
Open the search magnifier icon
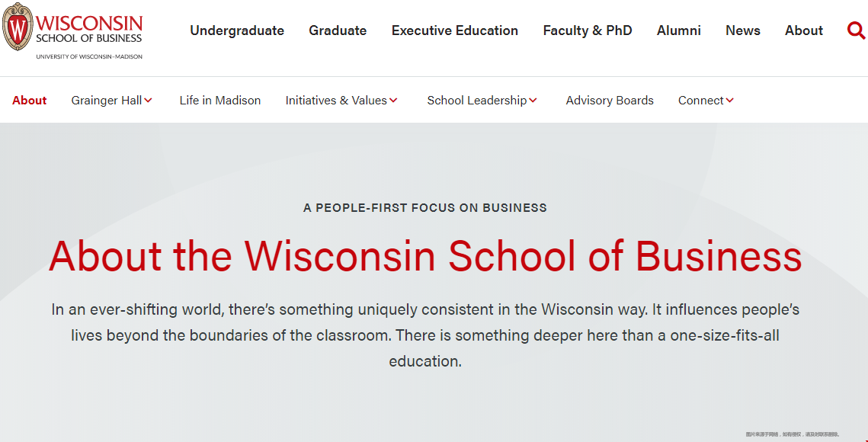[x=856, y=30]
